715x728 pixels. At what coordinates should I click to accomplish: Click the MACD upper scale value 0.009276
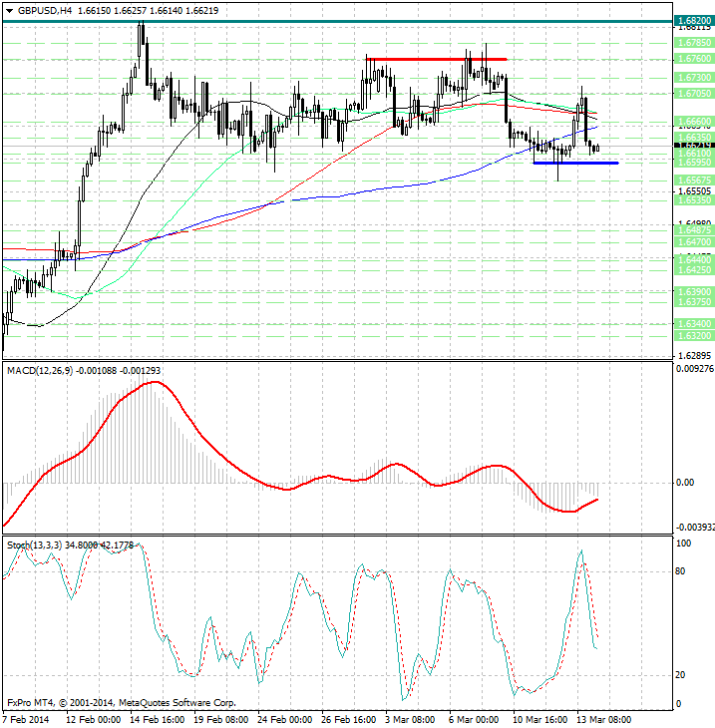[x=695, y=369]
